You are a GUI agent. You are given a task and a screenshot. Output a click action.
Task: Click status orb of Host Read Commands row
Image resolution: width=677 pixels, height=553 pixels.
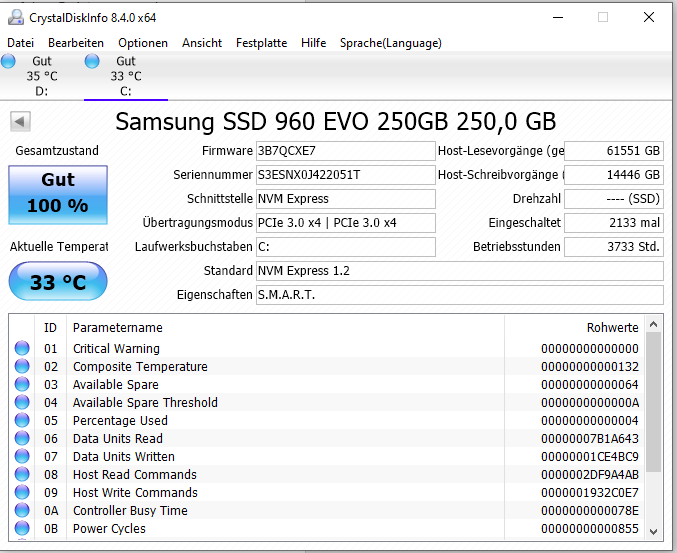coord(22,474)
